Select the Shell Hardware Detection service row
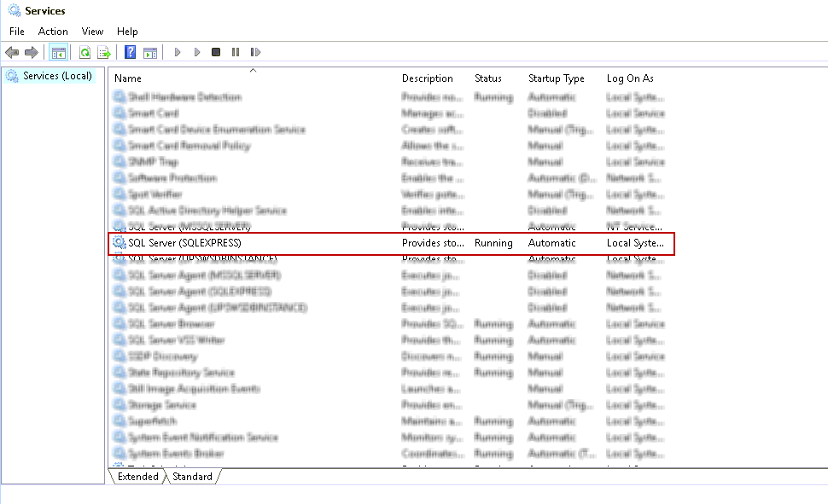 pos(388,97)
